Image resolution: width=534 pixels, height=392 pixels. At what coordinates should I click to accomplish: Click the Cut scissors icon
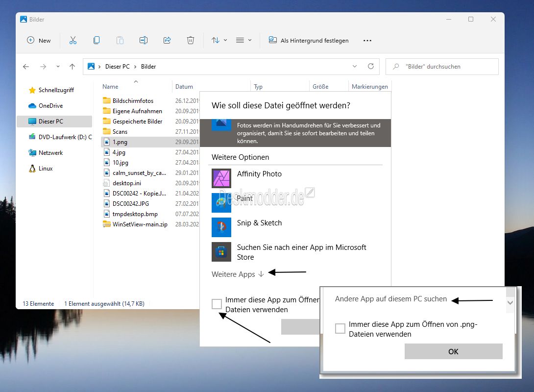[73, 40]
